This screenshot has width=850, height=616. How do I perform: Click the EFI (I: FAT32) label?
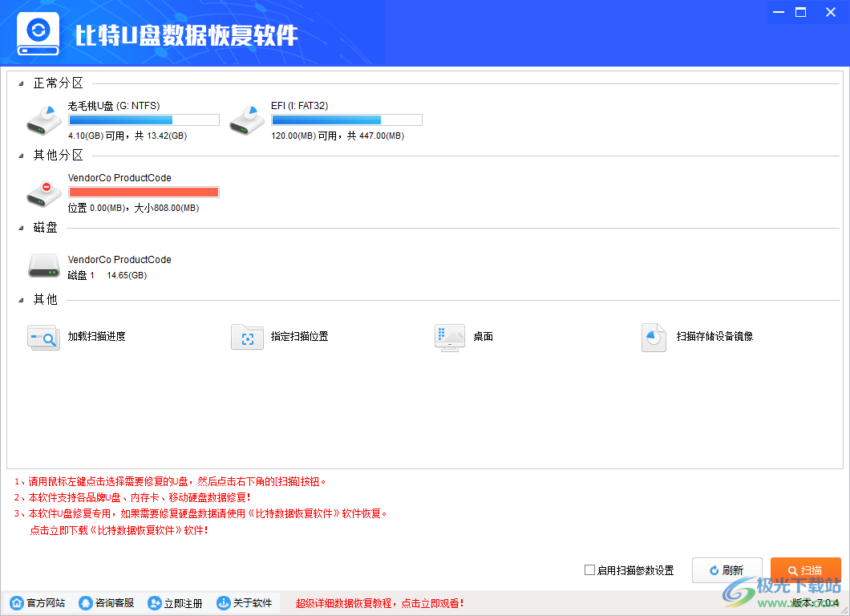coord(300,106)
